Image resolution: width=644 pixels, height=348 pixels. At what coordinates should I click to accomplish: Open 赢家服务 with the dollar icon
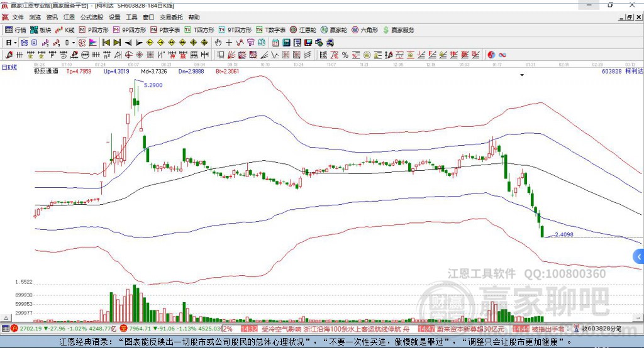point(398,30)
